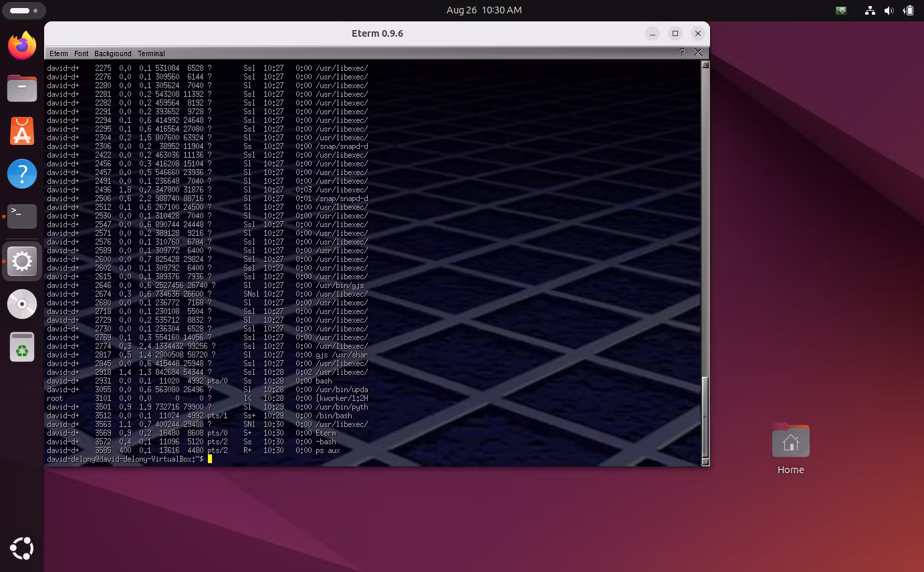Open Ubuntu App Center
Viewport: 924px width, 572px height.
coord(22,131)
